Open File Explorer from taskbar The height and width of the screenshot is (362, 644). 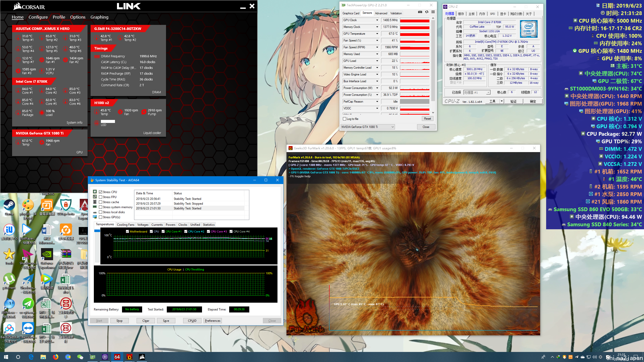(43, 357)
